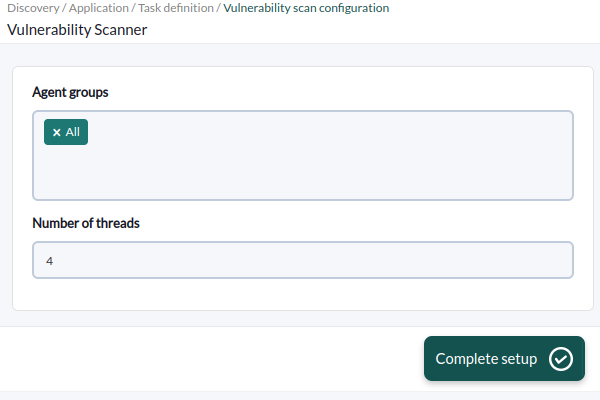Screen dimensions: 600x400
Task: Open the Agent groups multi-select box
Action: pos(303,155)
